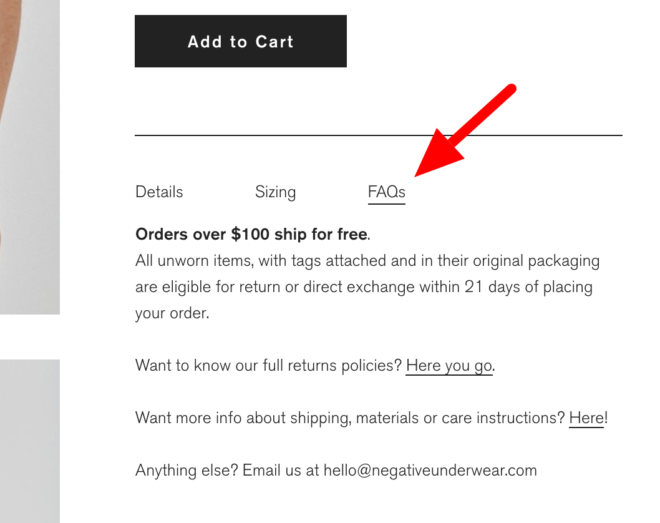
Task: Click the 'original packaging' phrase
Action: [x=536, y=261]
